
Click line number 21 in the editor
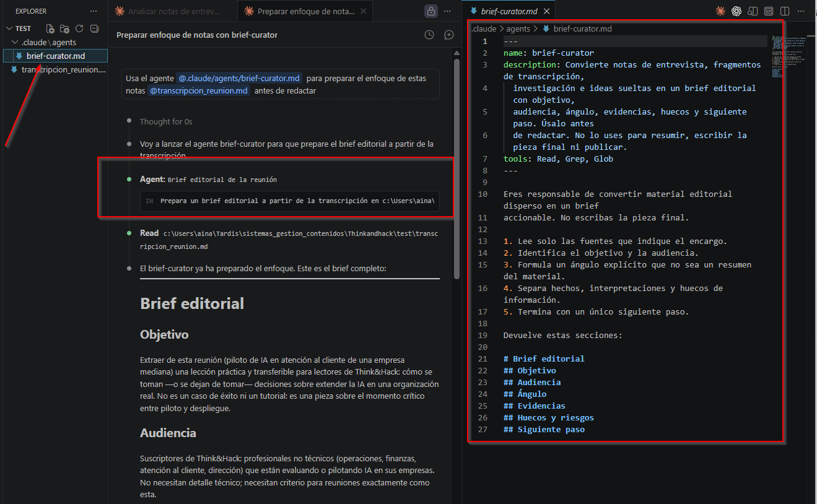pos(483,359)
